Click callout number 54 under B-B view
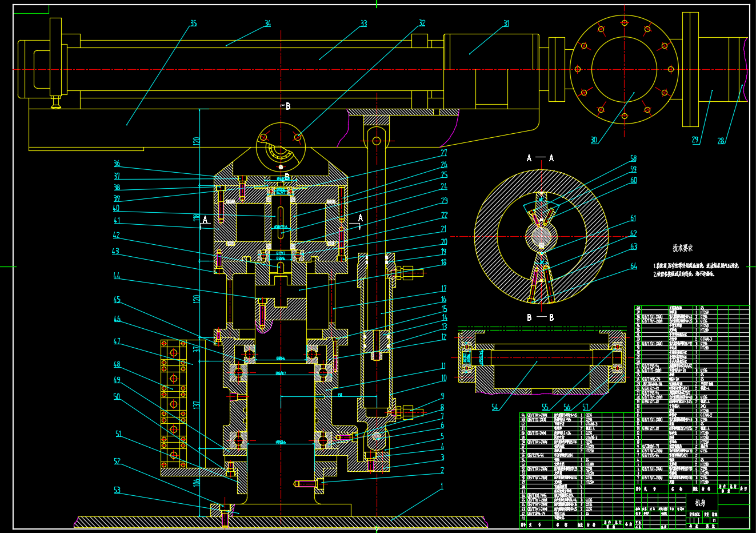Image resolution: width=756 pixels, height=533 pixels. click(x=495, y=407)
